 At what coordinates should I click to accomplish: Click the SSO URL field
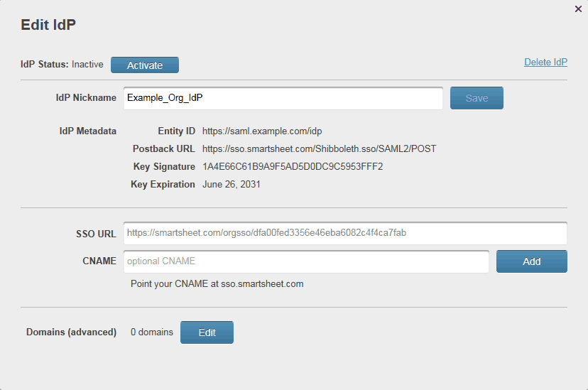pos(345,232)
